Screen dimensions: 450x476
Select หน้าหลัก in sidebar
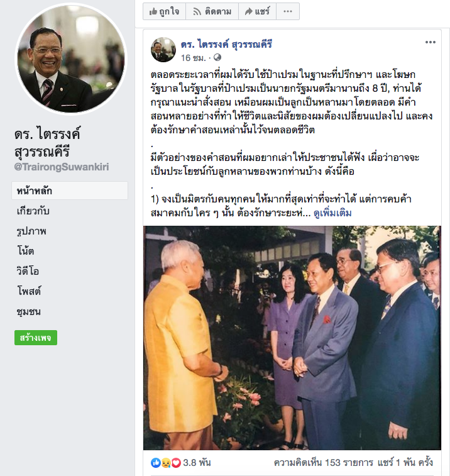click(70, 191)
